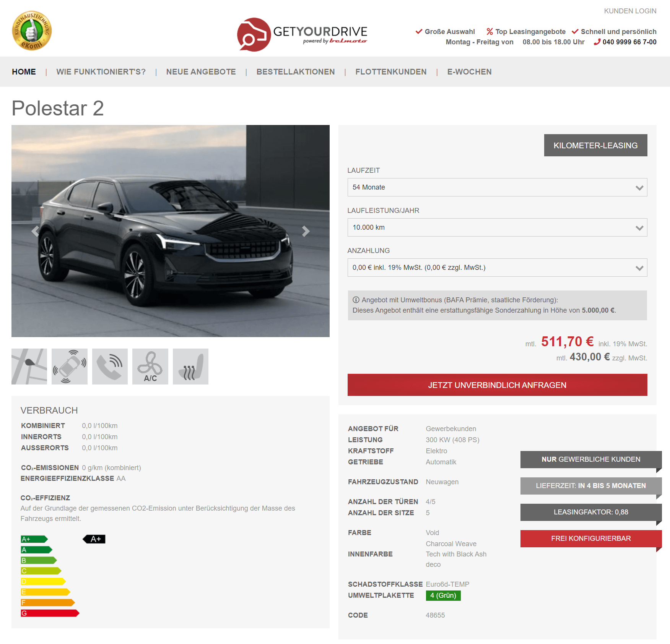
Task: Open the GetYourDrive logo homepage link
Action: [x=302, y=34]
